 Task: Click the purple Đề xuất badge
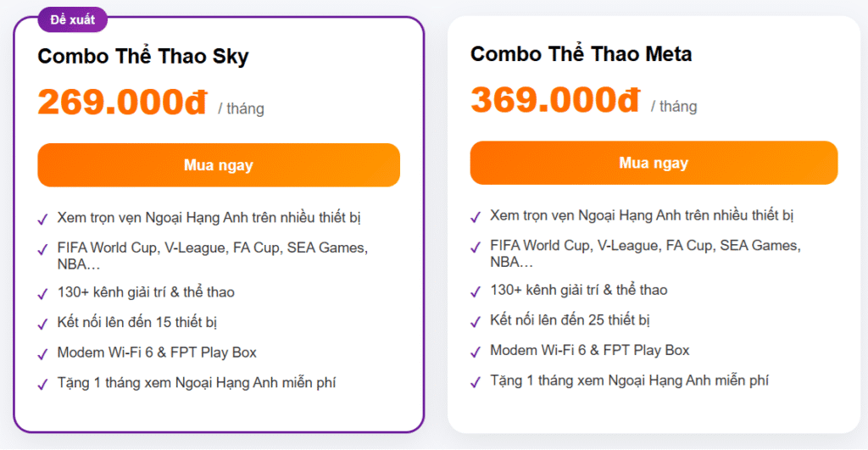(x=71, y=19)
